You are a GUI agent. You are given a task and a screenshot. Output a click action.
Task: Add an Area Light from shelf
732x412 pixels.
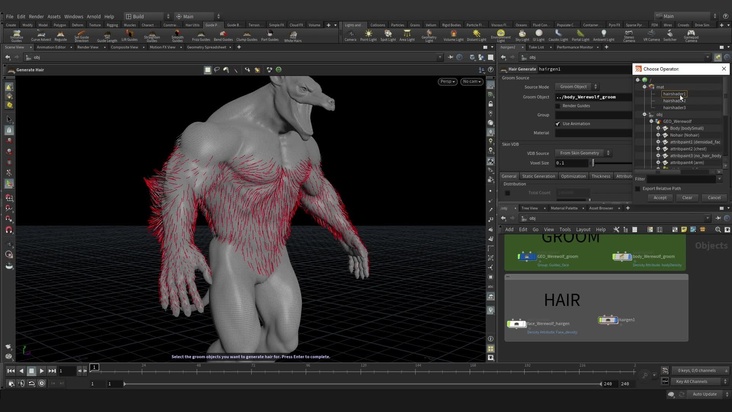[x=407, y=35]
